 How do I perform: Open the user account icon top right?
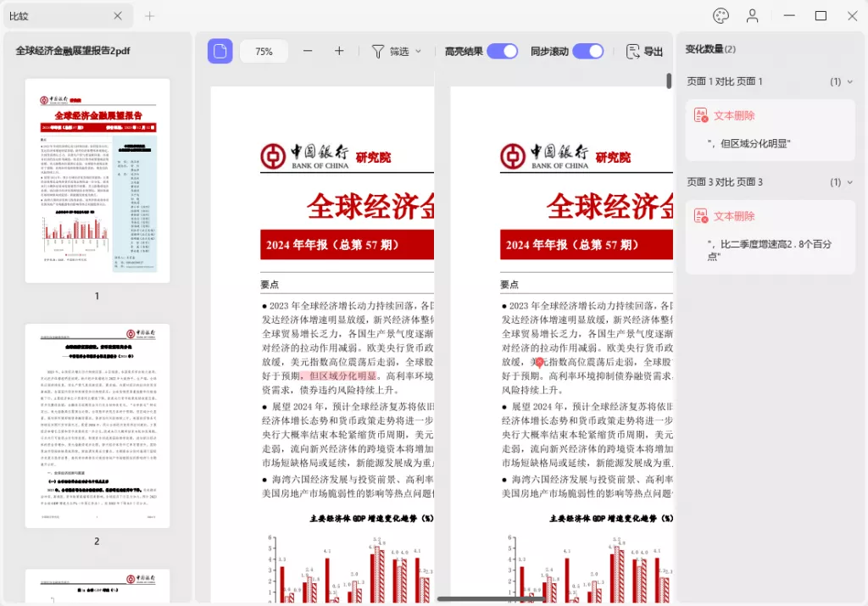pos(752,15)
